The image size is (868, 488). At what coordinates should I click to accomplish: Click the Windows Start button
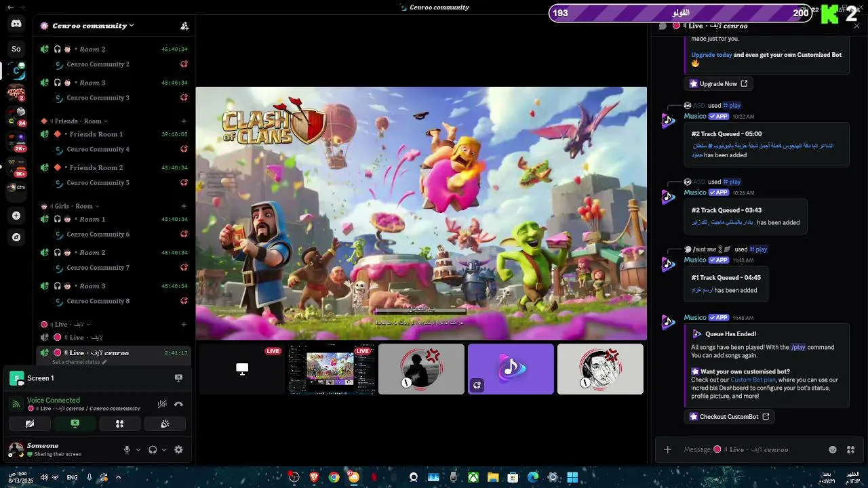click(x=572, y=477)
